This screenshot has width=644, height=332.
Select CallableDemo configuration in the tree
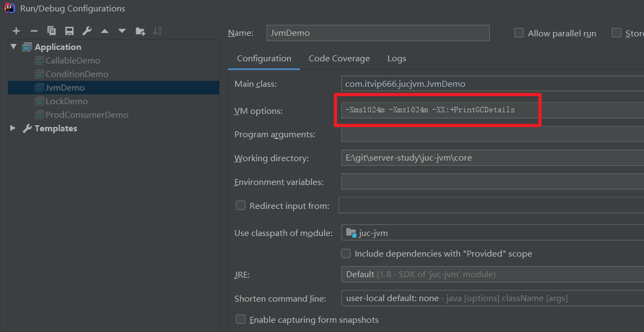coord(73,60)
